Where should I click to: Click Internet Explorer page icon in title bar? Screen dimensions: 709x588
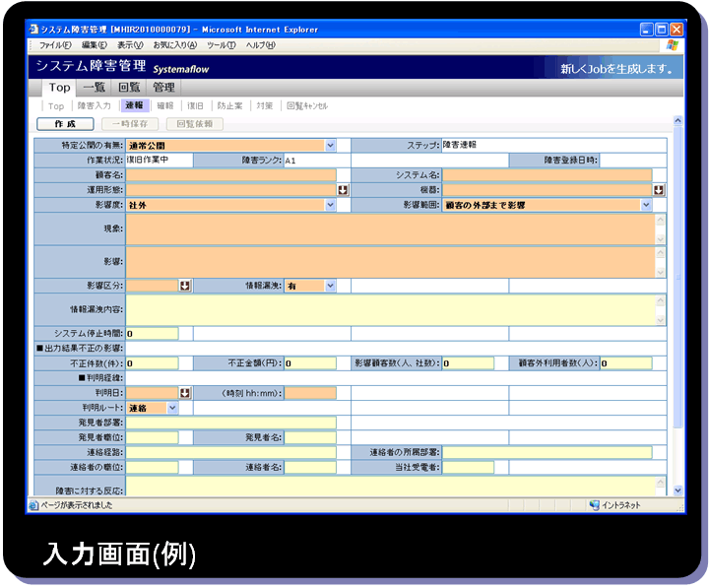coord(33,30)
